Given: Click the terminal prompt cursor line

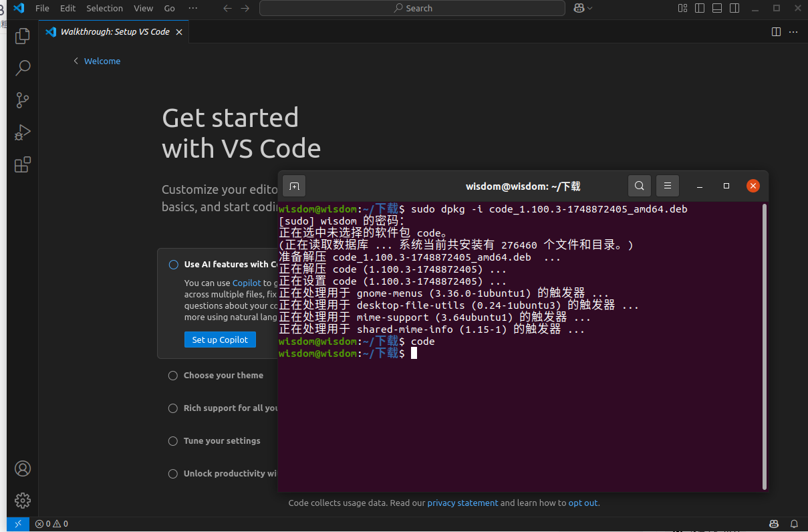Looking at the screenshot, I should tap(348, 354).
